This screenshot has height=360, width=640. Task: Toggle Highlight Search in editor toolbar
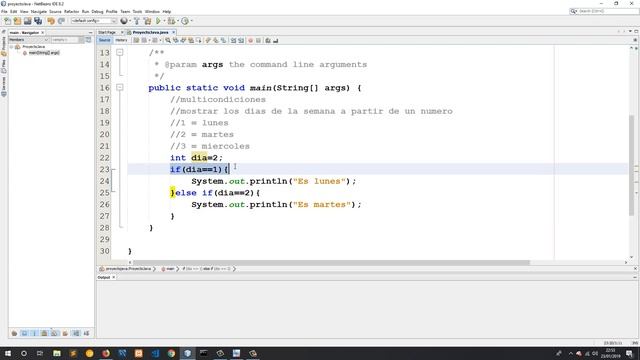tap(191, 40)
